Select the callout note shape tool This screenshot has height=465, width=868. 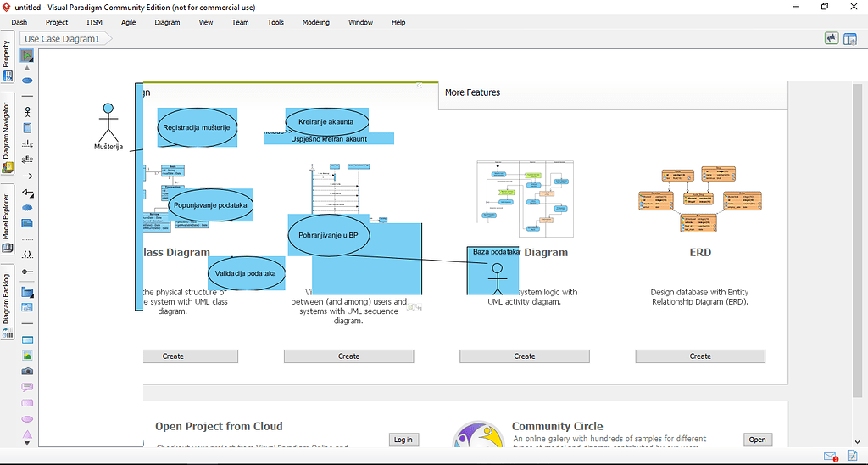pyautogui.click(x=27, y=387)
